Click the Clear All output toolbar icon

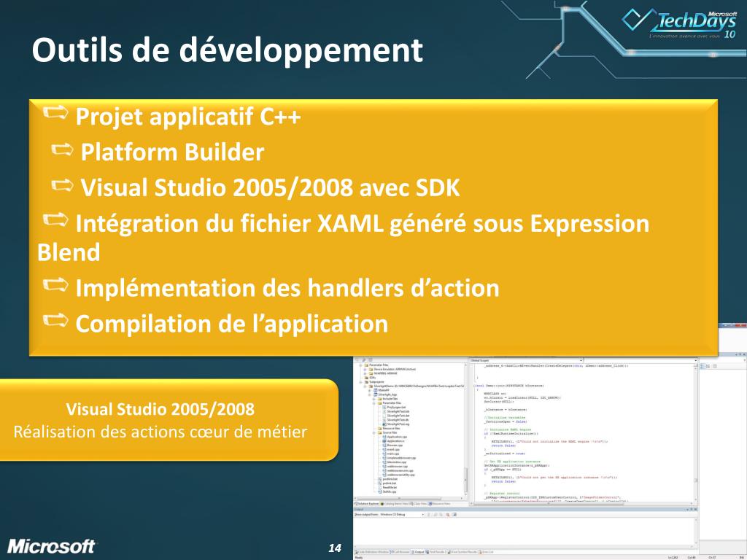pyautogui.click(x=448, y=515)
